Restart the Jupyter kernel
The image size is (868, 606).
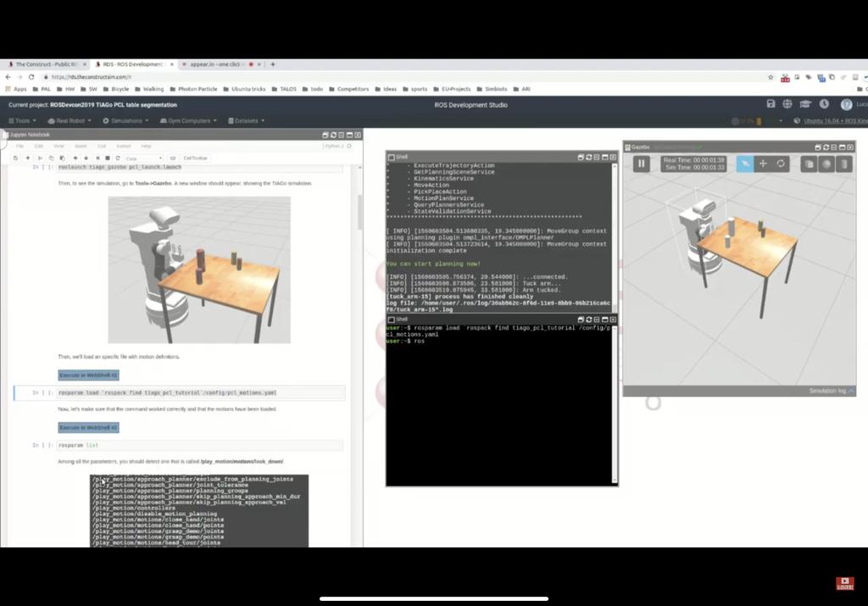(x=118, y=158)
